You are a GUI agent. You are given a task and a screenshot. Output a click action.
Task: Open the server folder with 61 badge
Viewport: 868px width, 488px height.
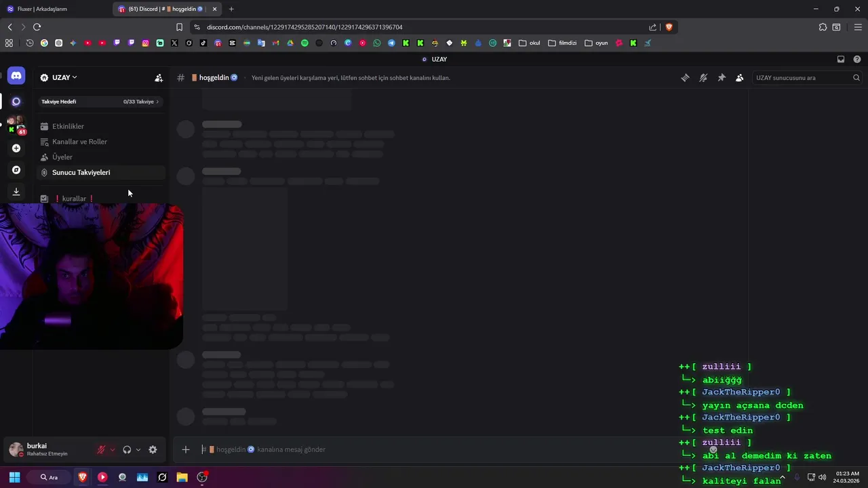16,125
